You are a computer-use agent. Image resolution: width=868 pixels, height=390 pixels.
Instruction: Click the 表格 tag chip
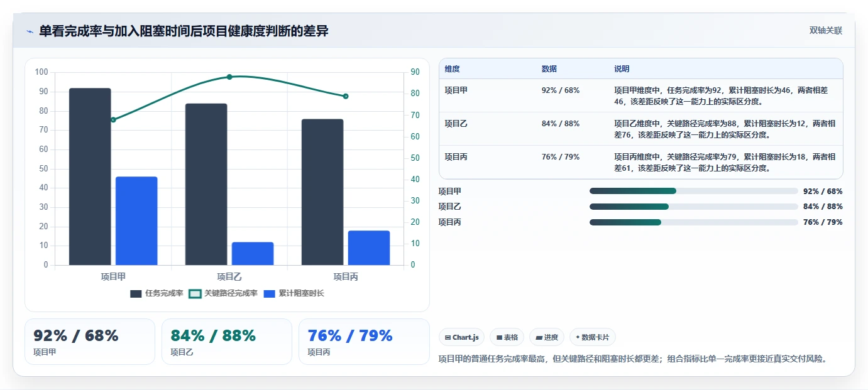(x=507, y=337)
